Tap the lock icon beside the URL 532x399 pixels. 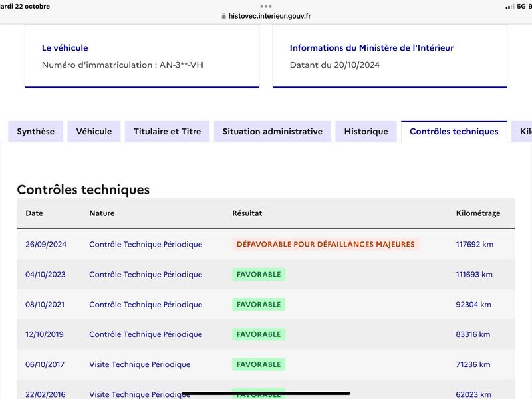pyautogui.click(x=223, y=16)
